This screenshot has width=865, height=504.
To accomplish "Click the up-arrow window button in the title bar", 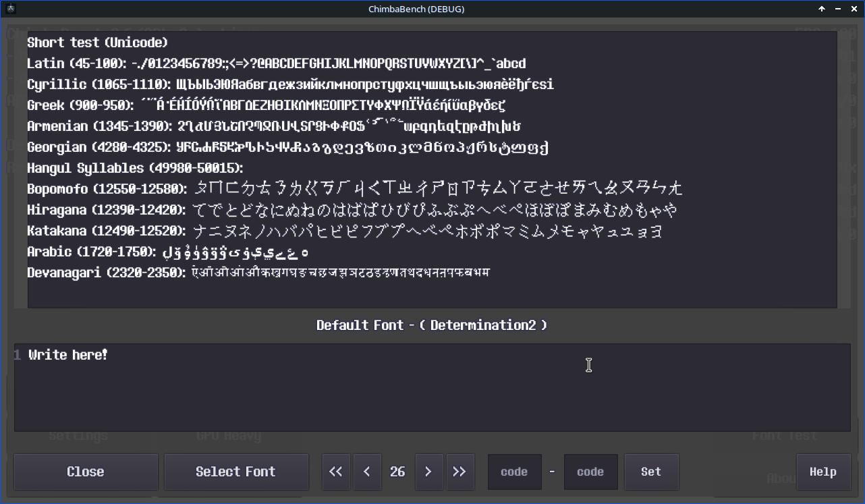I will coord(822,9).
